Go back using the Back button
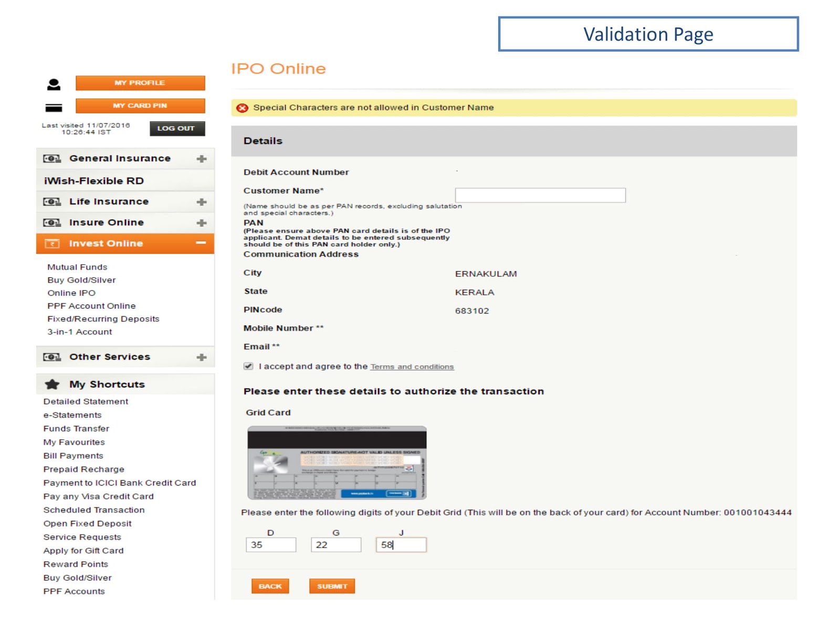The image size is (840, 630). coord(270,586)
